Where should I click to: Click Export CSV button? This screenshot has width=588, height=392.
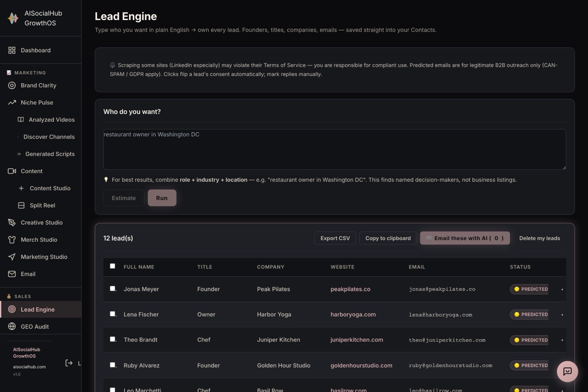(335, 238)
